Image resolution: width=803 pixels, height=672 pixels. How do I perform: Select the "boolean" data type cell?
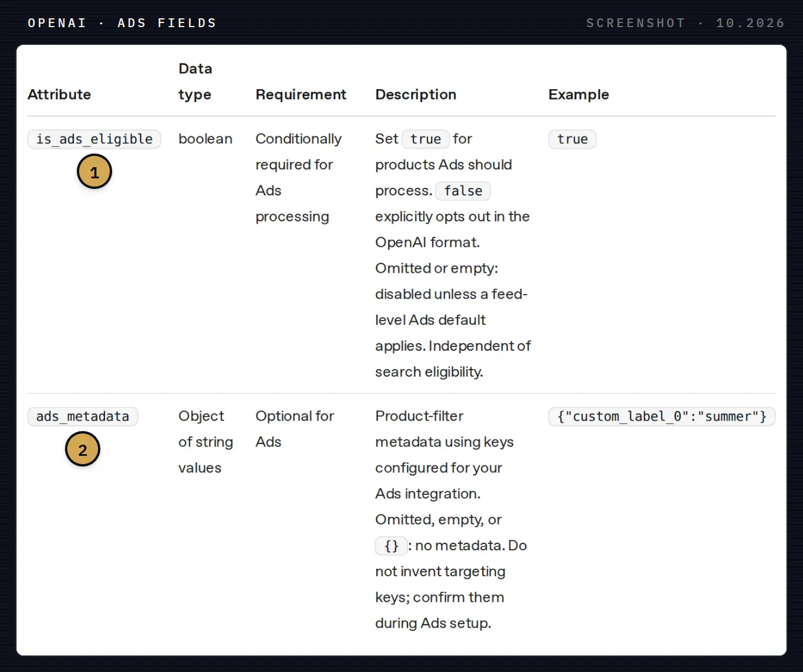click(x=205, y=139)
